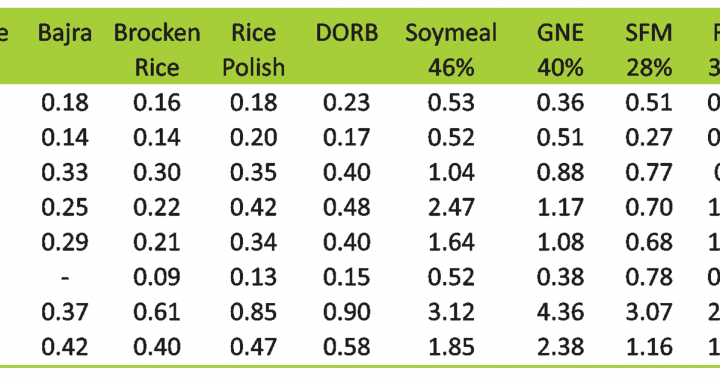Select the 0.58 cell in the DORB column
The image size is (720, 380).
point(347,347)
